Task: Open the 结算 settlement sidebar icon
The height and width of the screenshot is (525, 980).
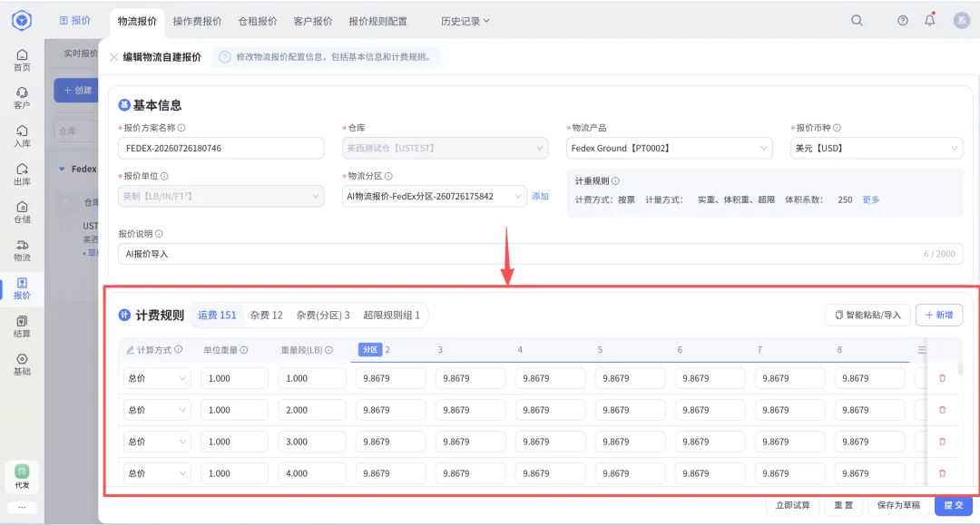Action: (x=22, y=326)
